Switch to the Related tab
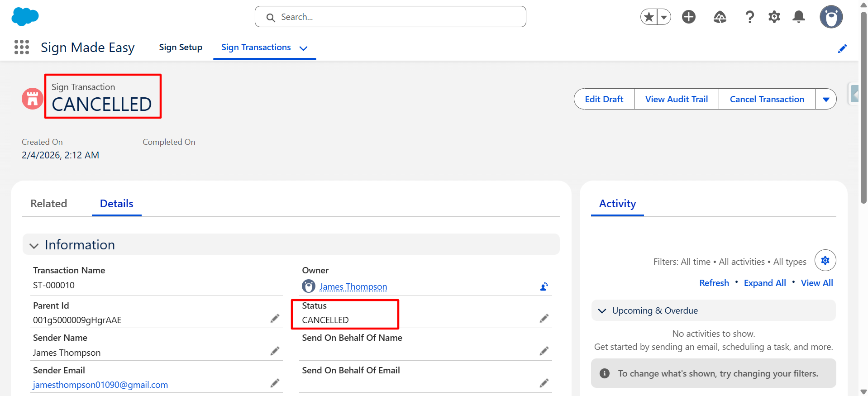The image size is (868, 396). coord(49,204)
